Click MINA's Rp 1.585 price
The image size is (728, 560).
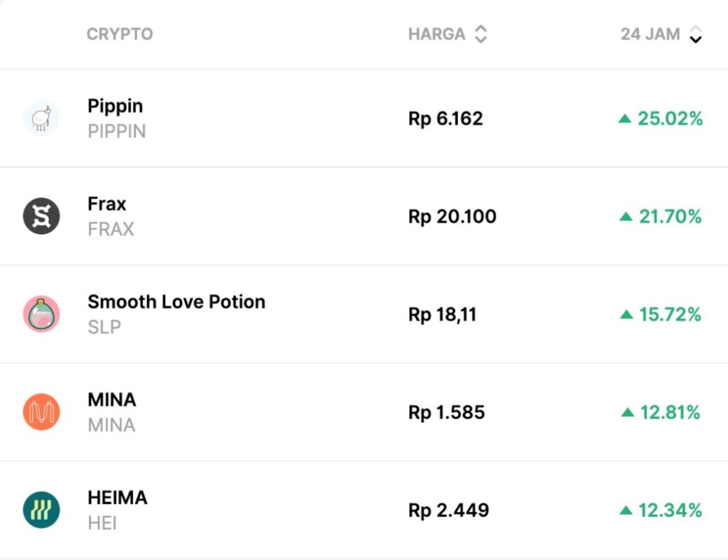(x=446, y=413)
